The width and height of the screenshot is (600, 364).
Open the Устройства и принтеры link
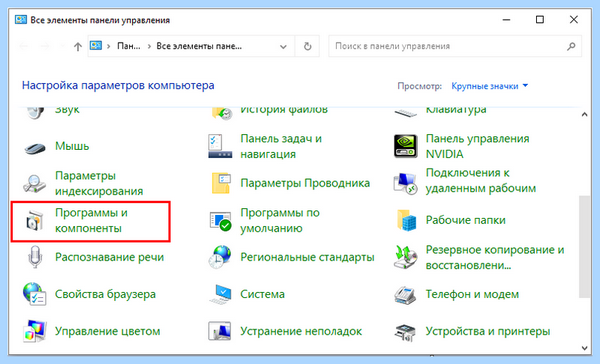(488, 331)
